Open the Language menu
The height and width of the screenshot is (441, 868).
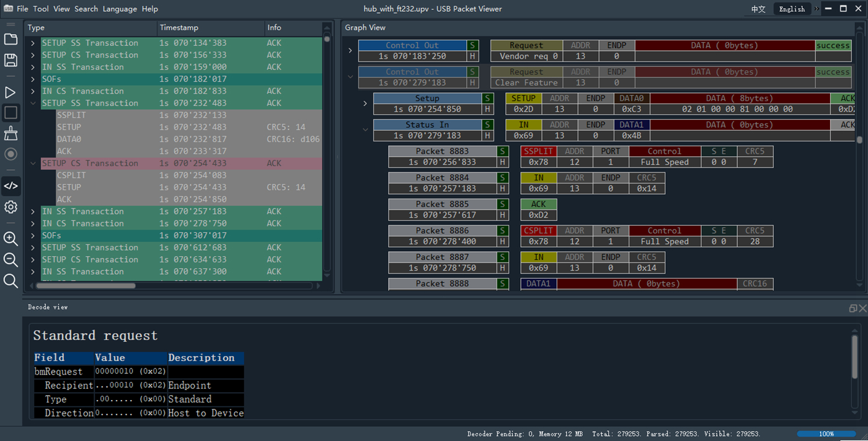[120, 9]
